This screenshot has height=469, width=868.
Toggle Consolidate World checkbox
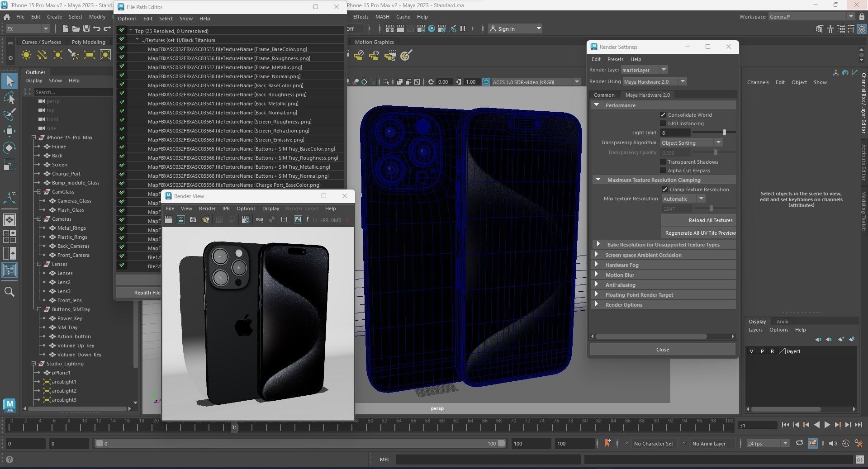coord(663,115)
